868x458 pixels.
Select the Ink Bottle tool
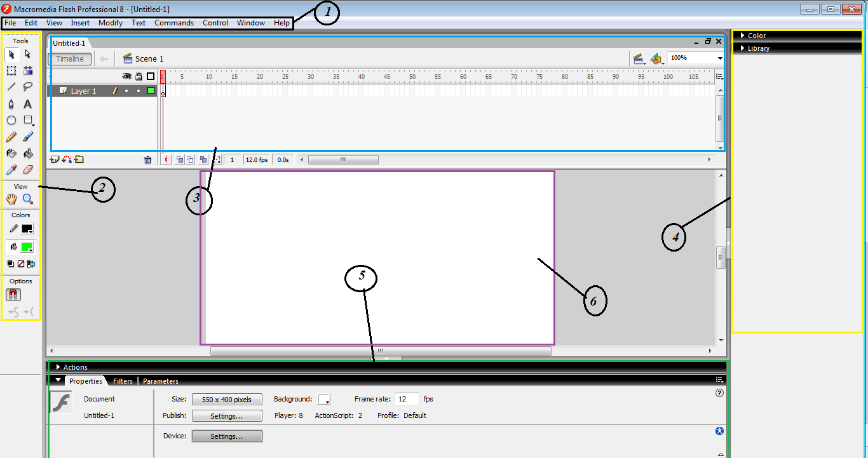point(11,153)
